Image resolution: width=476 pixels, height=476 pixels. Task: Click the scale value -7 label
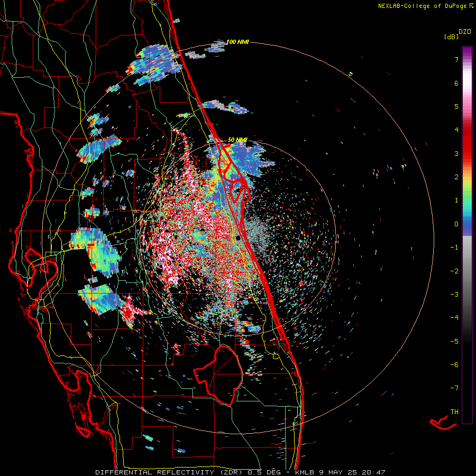point(454,388)
